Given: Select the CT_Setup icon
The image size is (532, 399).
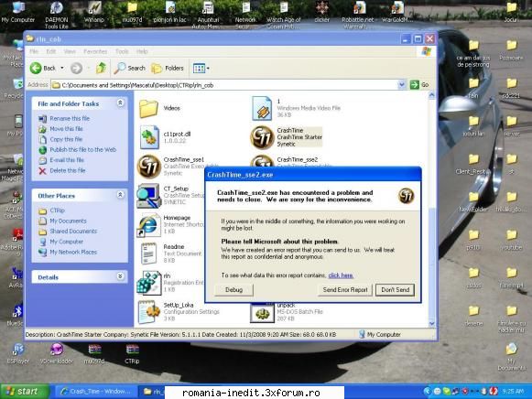Looking at the screenshot, I should (148, 196).
